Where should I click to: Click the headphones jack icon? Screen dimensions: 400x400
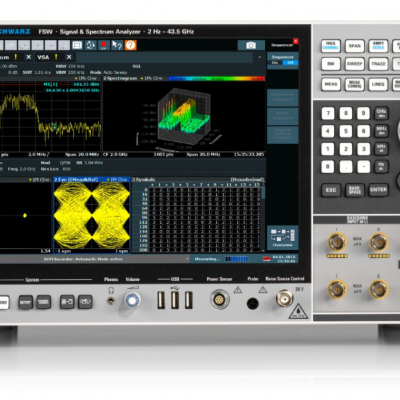(111, 301)
